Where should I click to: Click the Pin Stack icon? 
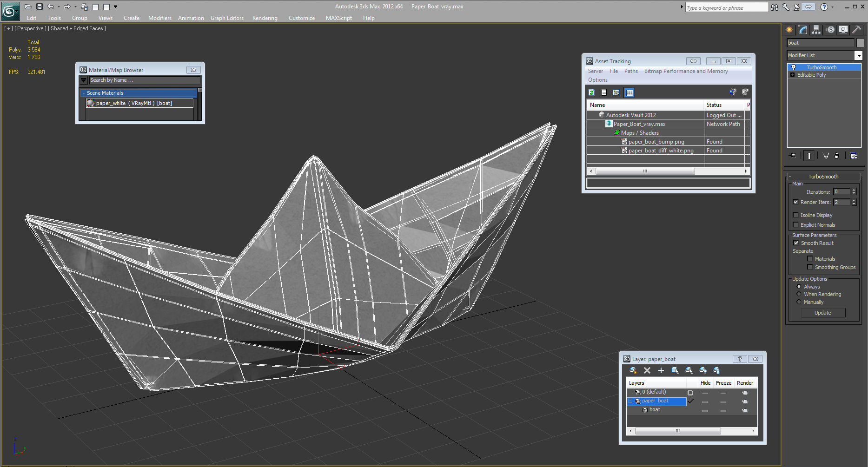pos(793,156)
